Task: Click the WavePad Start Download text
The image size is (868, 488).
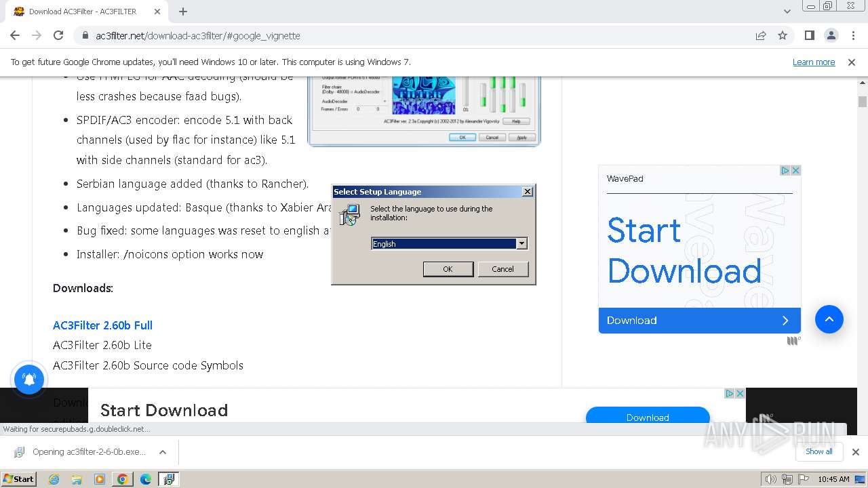Action: (x=684, y=251)
